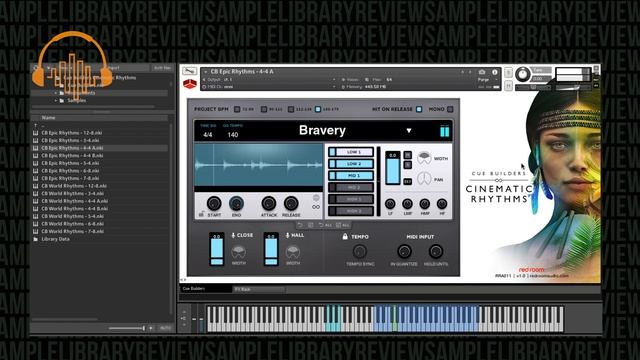This screenshot has height=360, width=640.
Task: Open the instrument info icon
Action: tap(495, 72)
